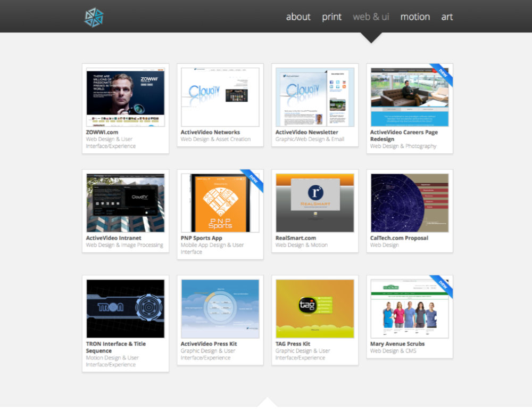Click the ZOWWI.com title link
Screen dimensions: 532x409
point(102,132)
